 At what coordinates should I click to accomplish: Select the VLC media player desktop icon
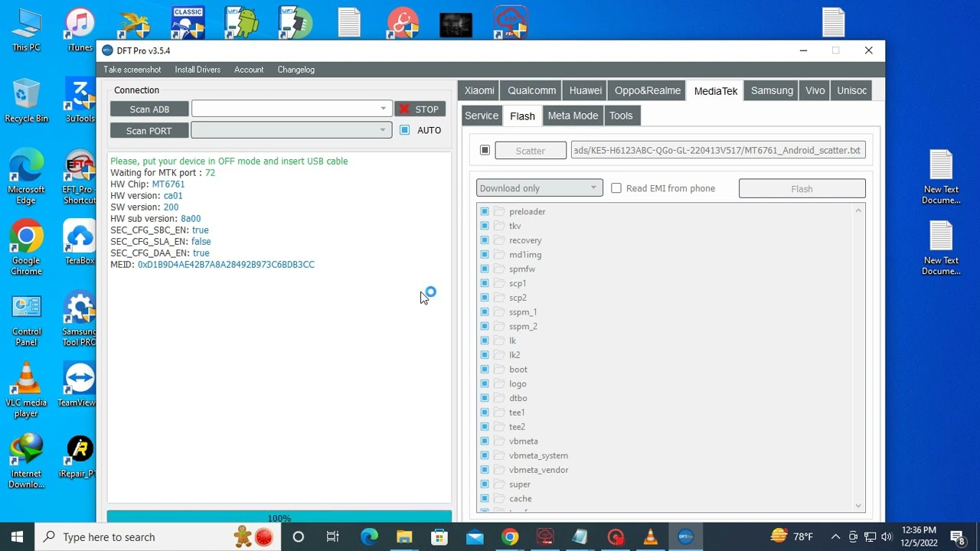tap(26, 390)
